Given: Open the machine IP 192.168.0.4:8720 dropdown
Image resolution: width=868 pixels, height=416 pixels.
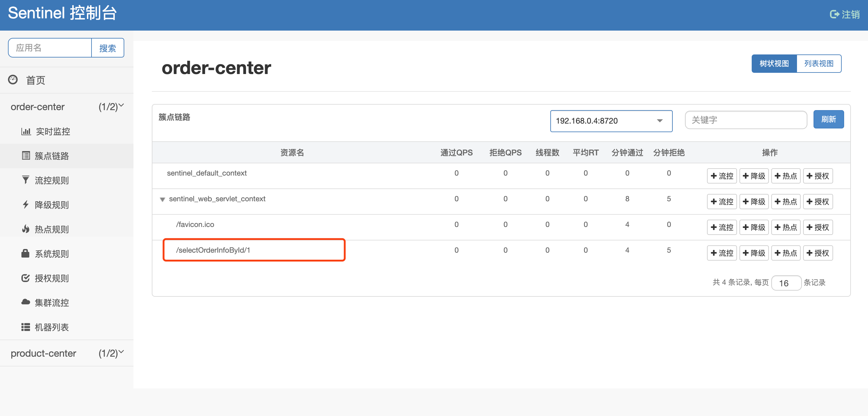Looking at the screenshot, I should pos(611,121).
